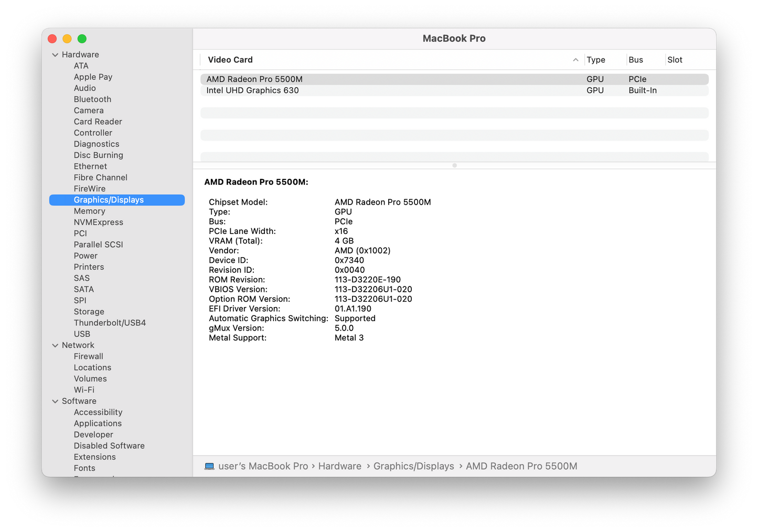Click the Software section label

79,401
